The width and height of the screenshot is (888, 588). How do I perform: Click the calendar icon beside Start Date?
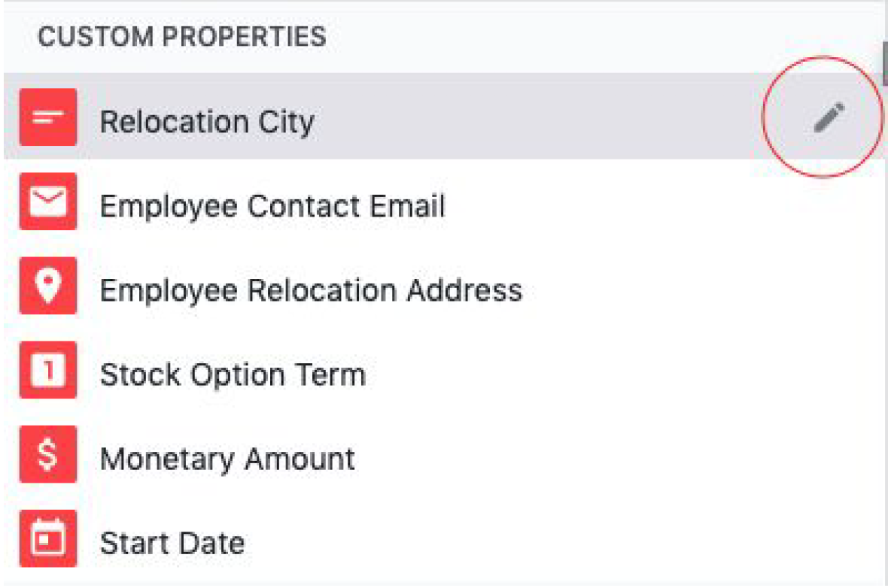coord(48,538)
